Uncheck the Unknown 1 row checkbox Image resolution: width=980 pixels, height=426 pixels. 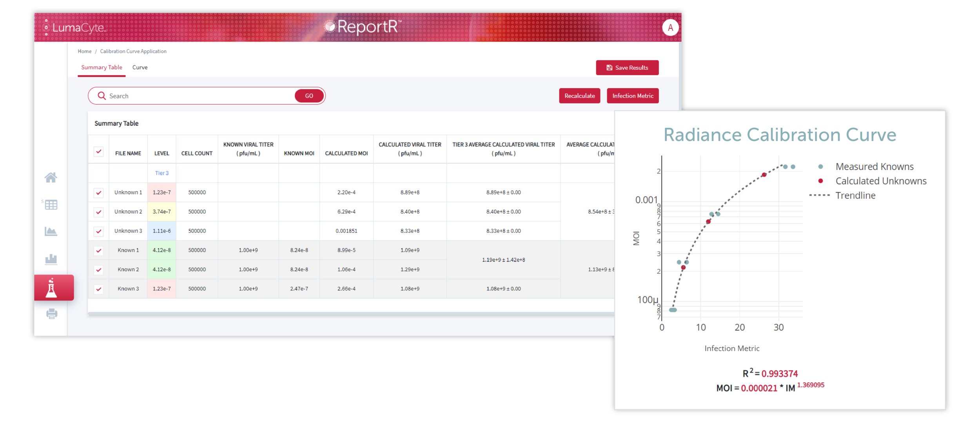point(99,192)
